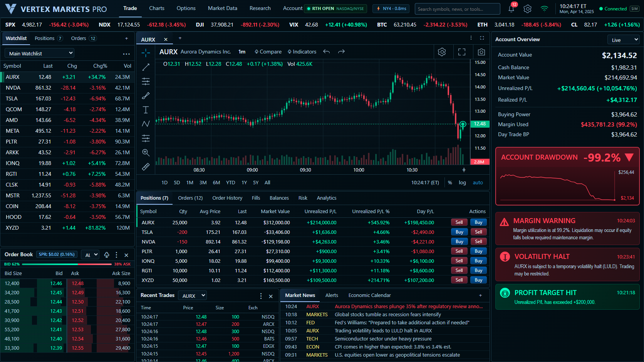Toggle percent scale on the chart
This screenshot has height=362, width=644.
(x=450, y=183)
